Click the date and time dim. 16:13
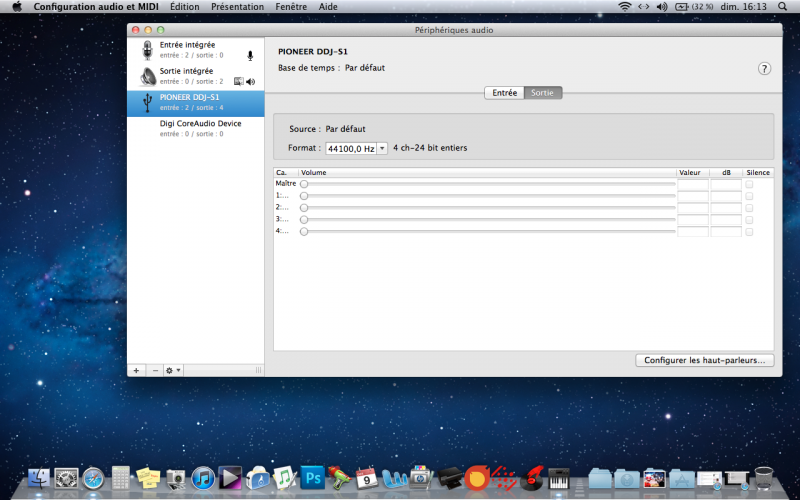800x500 pixels. [x=743, y=7]
